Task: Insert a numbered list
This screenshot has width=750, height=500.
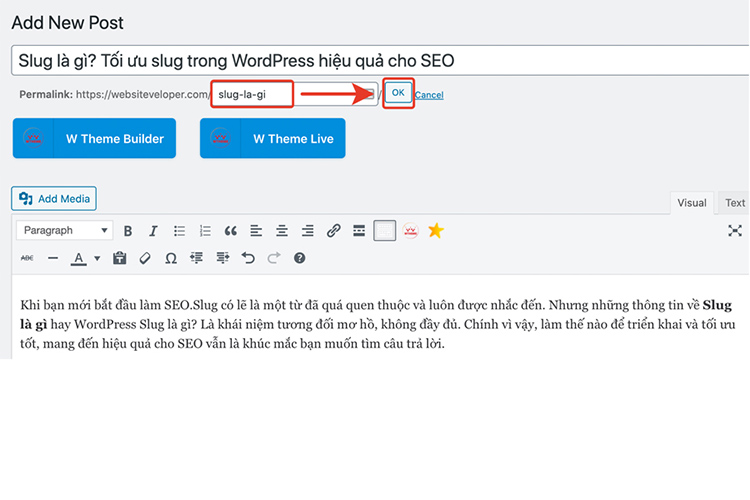Action: [x=205, y=231]
